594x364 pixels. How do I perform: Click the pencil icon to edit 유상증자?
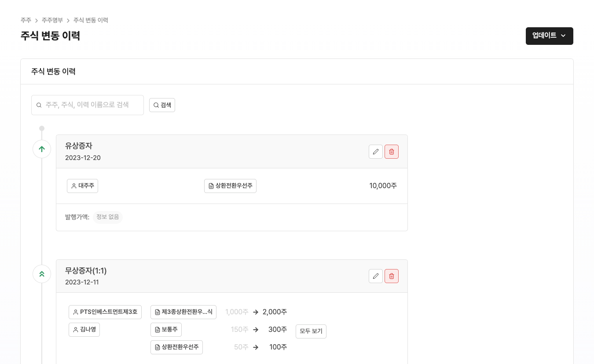(376, 152)
